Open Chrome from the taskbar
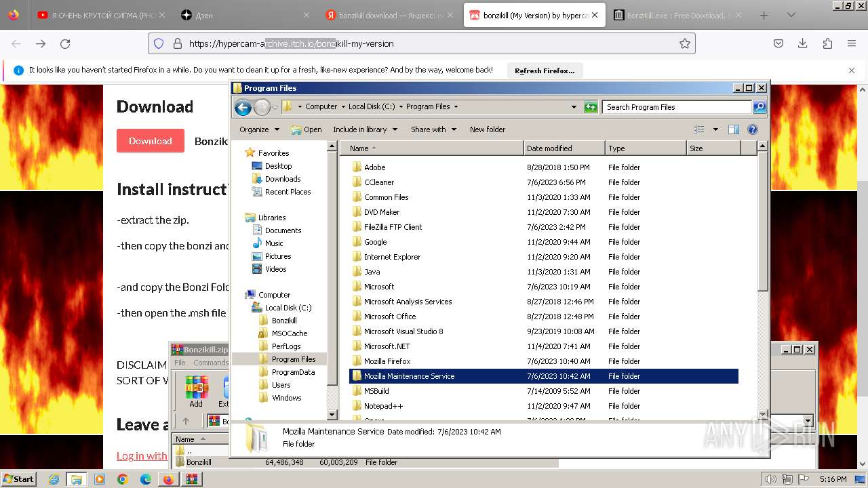Image resolution: width=868 pixels, height=488 pixels. click(x=123, y=479)
